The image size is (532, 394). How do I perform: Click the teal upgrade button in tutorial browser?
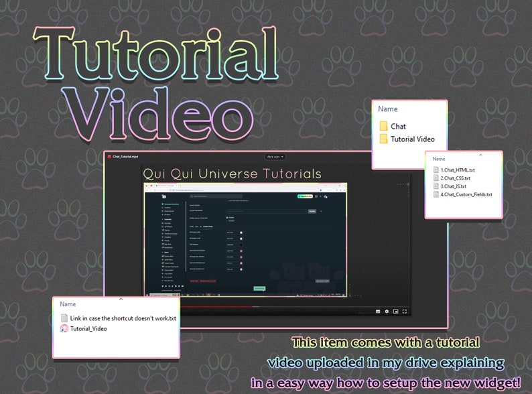[305, 196]
